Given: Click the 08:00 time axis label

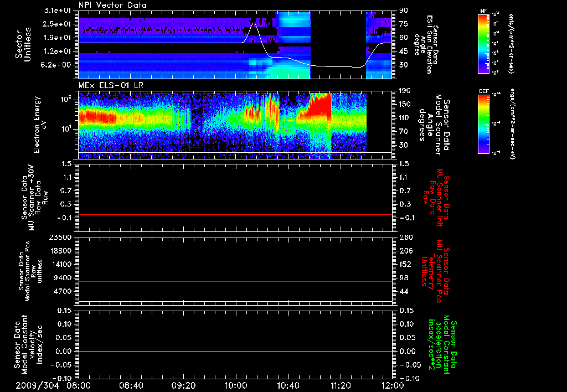Looking at the screenshot, I should 79,386.
